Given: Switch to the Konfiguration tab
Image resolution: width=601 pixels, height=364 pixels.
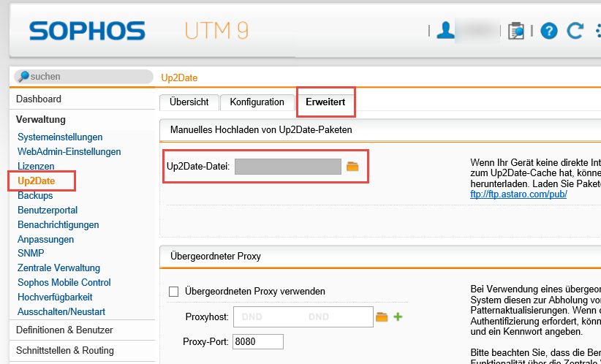Looking at the screenshot, I should [257, 102].
